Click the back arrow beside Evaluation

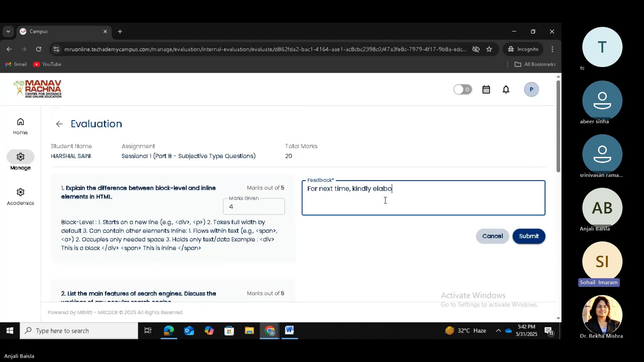click(59, 124)
